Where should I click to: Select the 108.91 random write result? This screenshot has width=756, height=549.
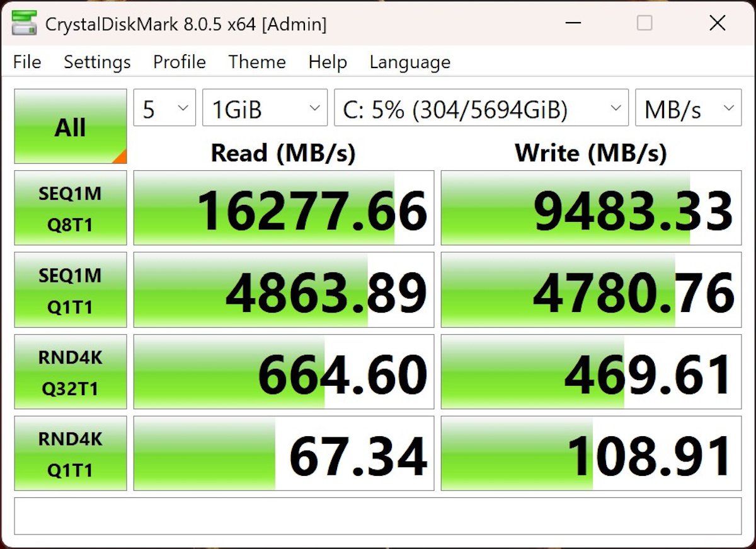pyautogui.click(x=590, y=453)
